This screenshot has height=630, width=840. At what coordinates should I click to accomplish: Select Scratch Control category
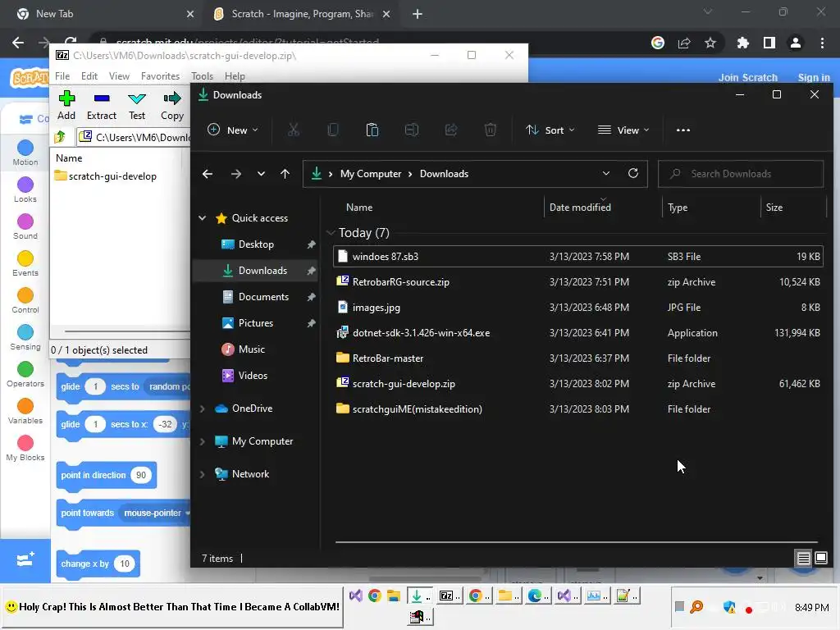(25, 300)
